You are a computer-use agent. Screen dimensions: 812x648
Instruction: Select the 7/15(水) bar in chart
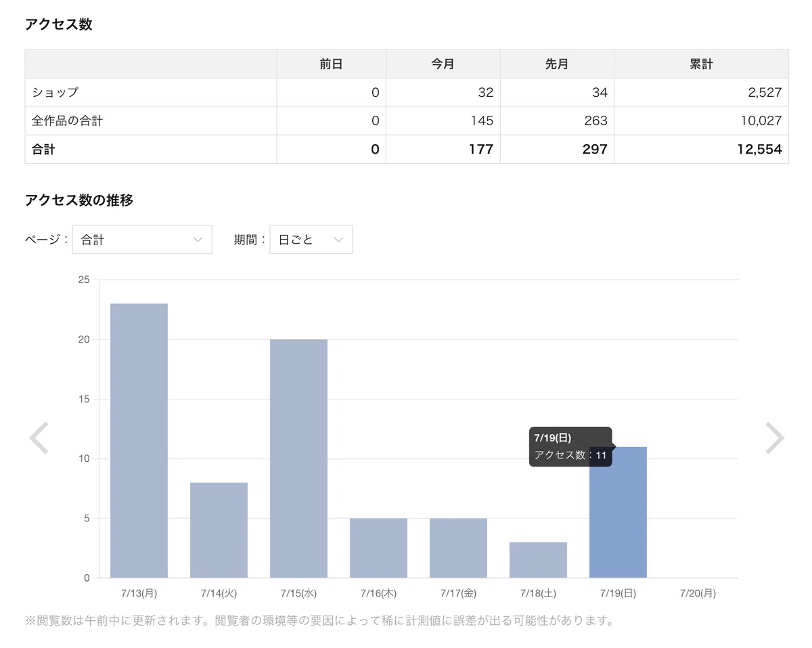(298, 458)
